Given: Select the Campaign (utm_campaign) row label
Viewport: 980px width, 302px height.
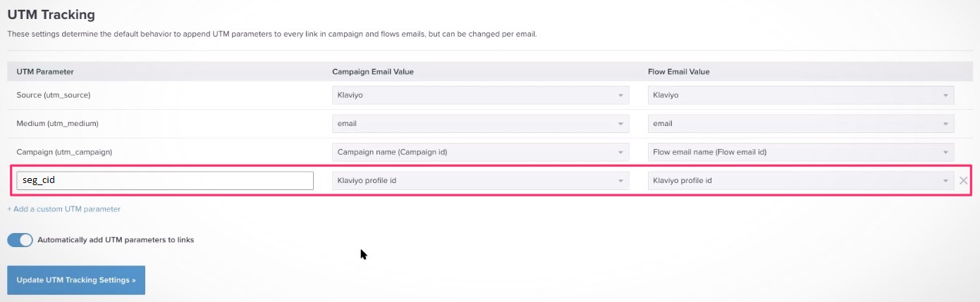Looking at the screenshot, I should (64, 151).
